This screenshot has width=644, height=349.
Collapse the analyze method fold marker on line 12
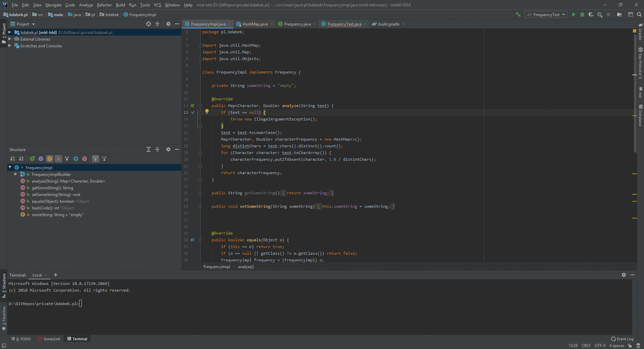tap(200, 106)
